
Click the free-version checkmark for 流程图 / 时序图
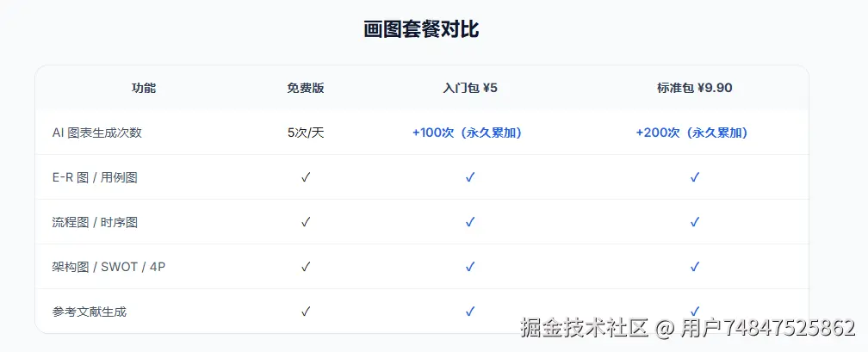coord(306,222)
